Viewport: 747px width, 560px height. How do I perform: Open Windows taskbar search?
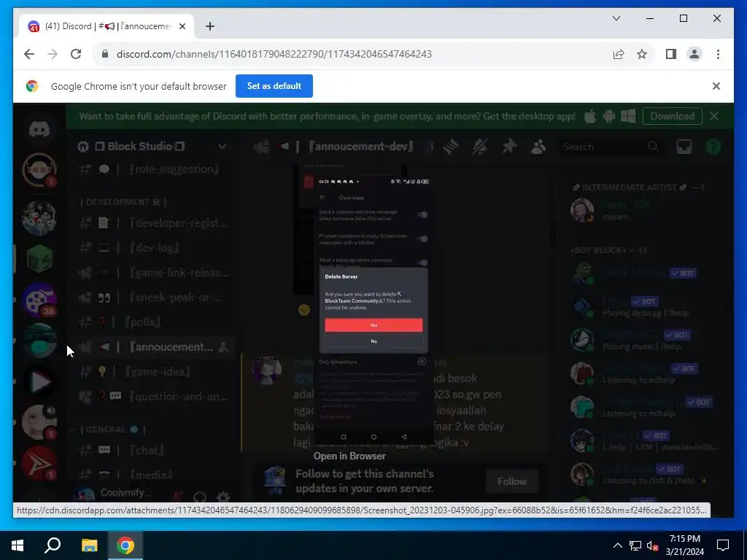53,545
